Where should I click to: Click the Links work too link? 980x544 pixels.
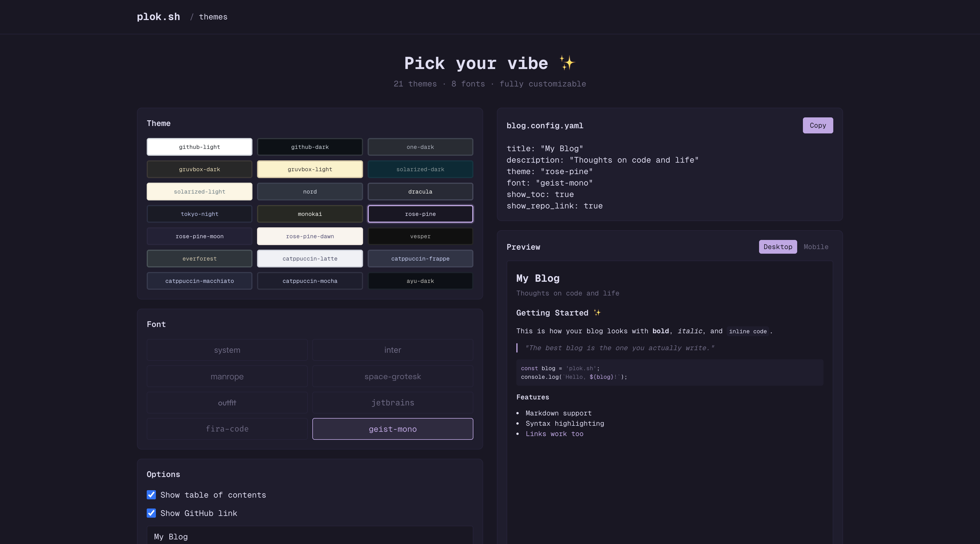pyautogui.click(x=555, y=433)
